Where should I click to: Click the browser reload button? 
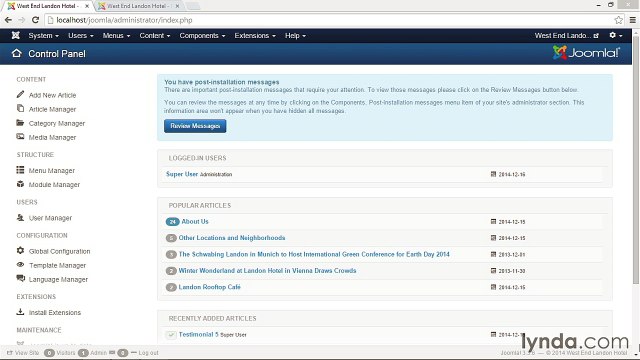(36, 20)
